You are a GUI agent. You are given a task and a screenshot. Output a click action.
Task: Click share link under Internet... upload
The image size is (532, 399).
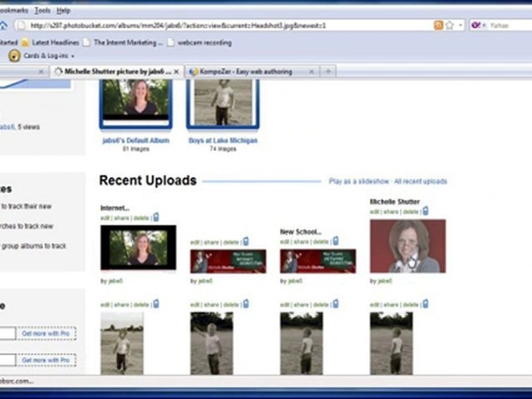[121, 218]
